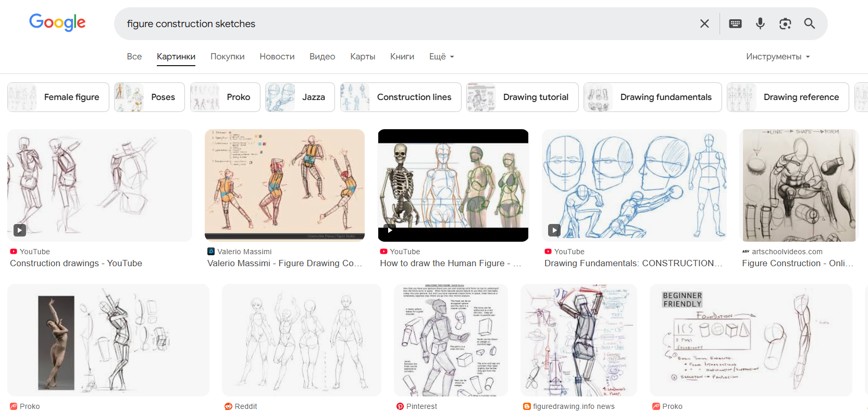Play icon on Drawing Fundamentals blue sketch

click(x=554, y=230)
